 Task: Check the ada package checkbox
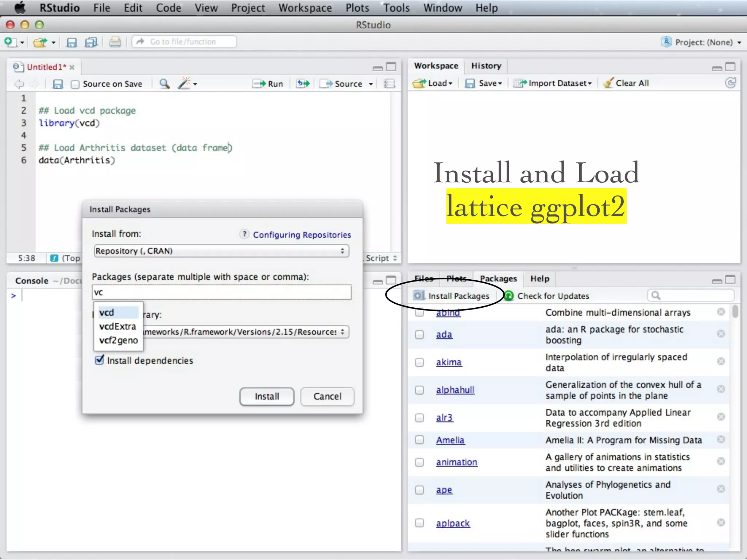(x=419, y=335)
